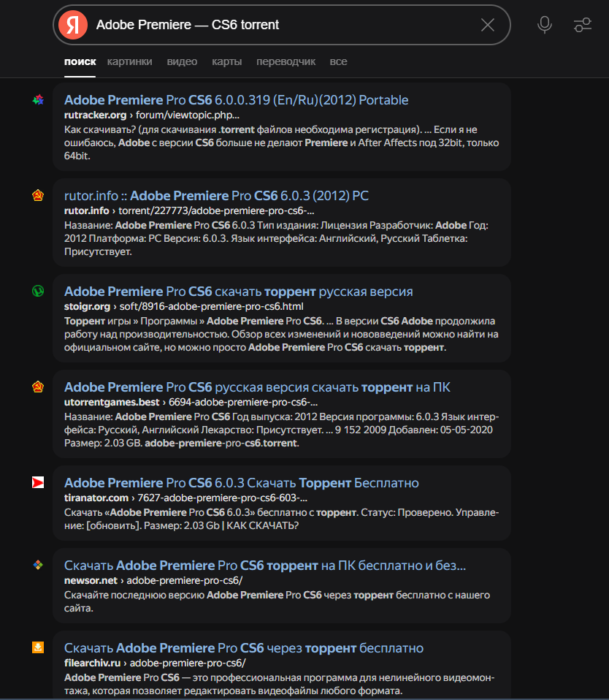Click 7627-adobe-premiere-pro-cs6-603-... path
This screenshot has height=700, width=609.
222,498
